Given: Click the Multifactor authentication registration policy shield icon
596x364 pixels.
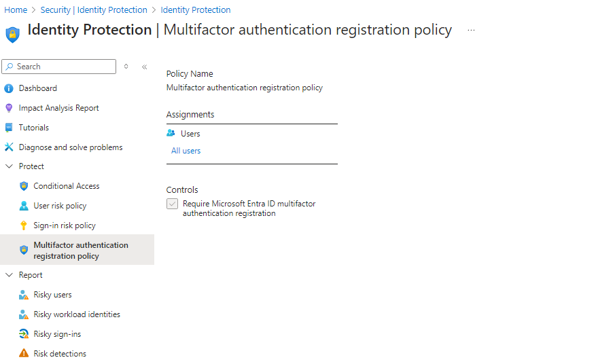Looking at the screenshot, I should [24, 250].
